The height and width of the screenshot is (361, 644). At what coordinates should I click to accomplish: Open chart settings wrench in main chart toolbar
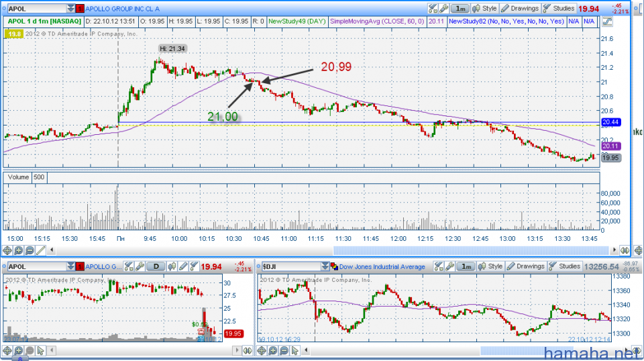[443, 8]
